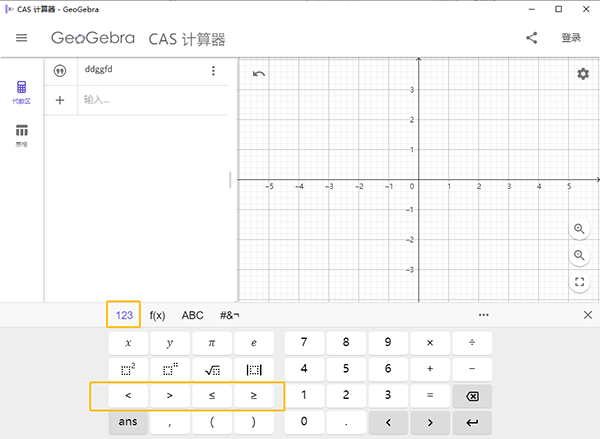Switch to the ABC keyboard tab

[192, 315]
